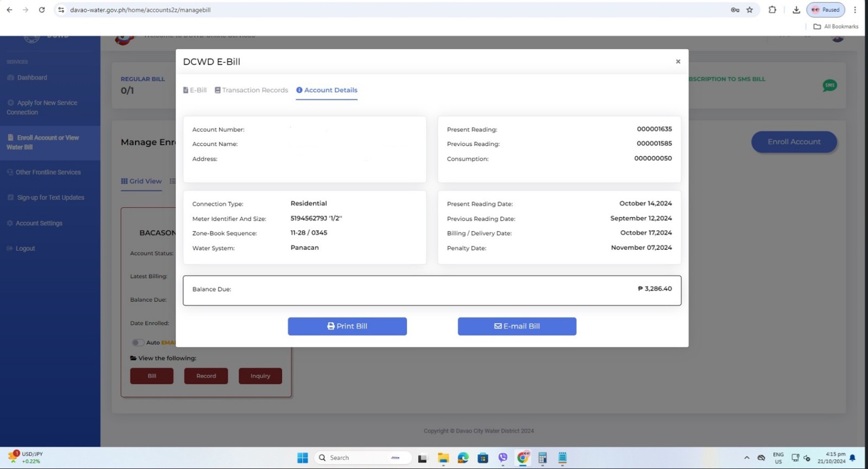
Task: Click Logout in the sidebar
Action: coord(21,249)
